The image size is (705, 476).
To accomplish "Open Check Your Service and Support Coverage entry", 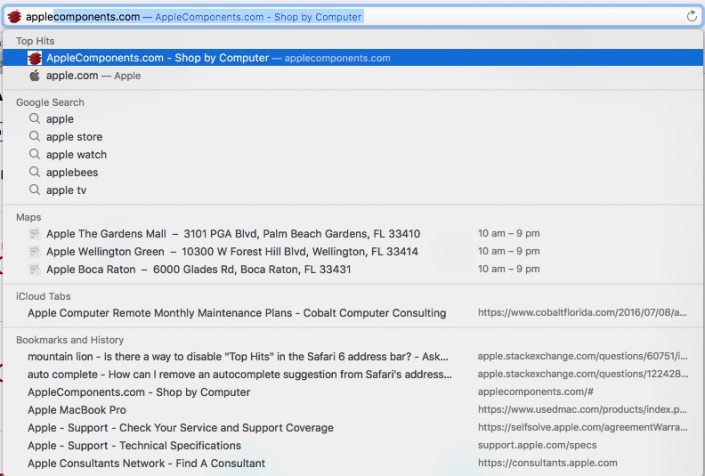I will point(353,427).
